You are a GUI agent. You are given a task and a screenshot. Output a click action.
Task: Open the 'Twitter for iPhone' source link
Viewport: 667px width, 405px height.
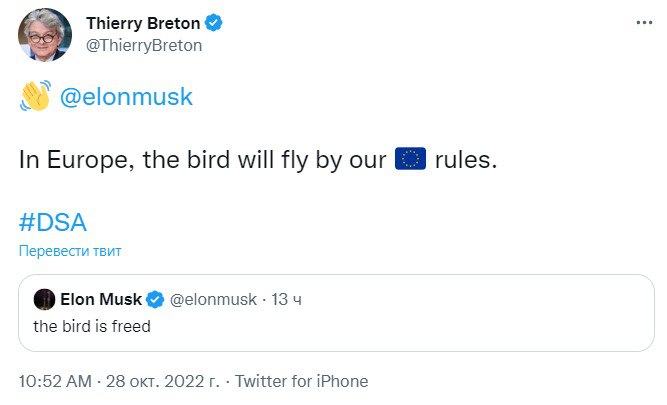click(x=301, y=381)
